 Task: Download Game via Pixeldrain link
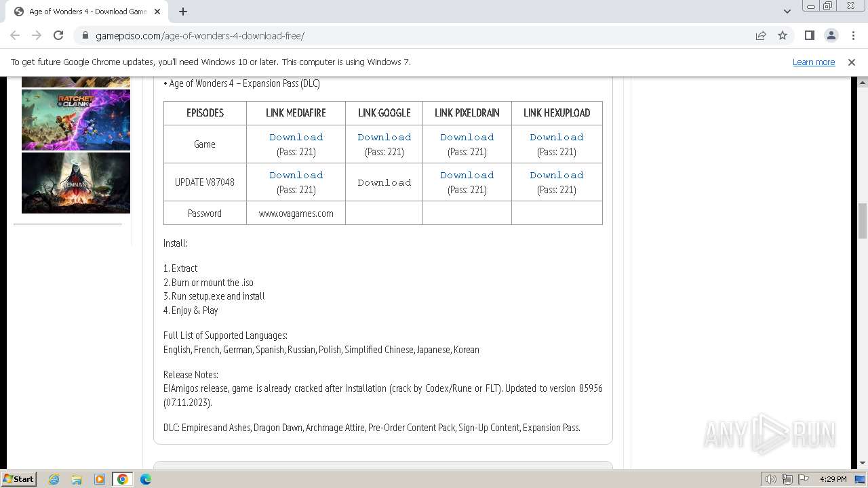pos(467,137)
